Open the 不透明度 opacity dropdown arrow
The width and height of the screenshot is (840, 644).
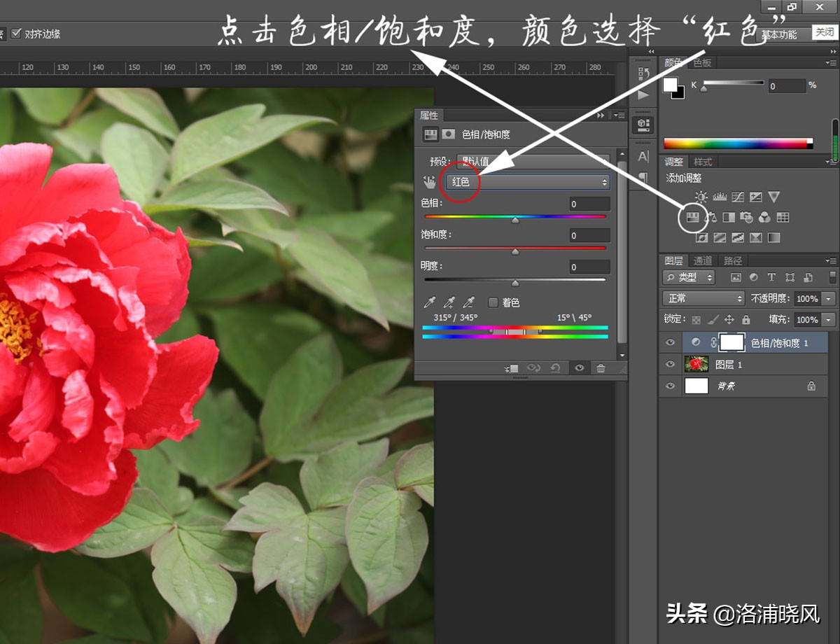(x=829, y=298)
